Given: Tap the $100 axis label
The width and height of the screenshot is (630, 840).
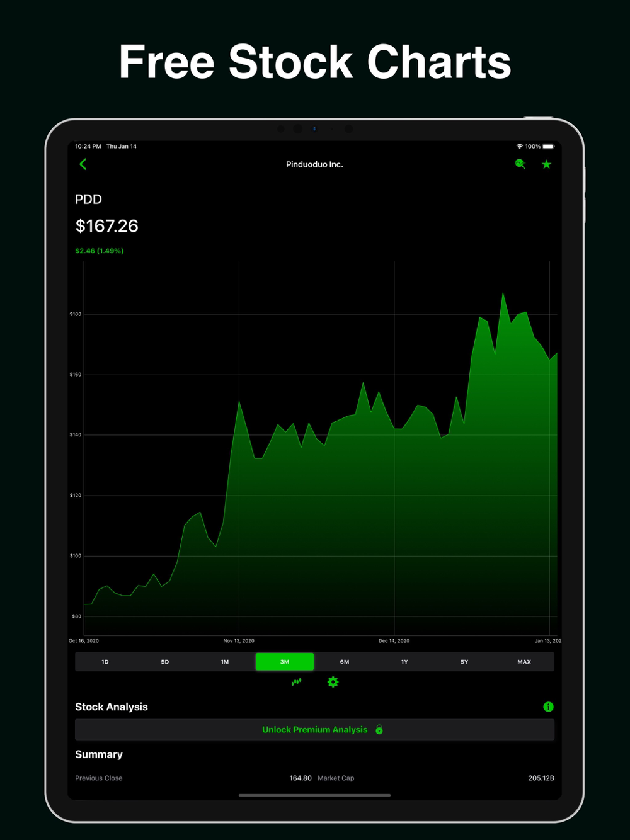Looking at the screenshot, I should 76,556.
